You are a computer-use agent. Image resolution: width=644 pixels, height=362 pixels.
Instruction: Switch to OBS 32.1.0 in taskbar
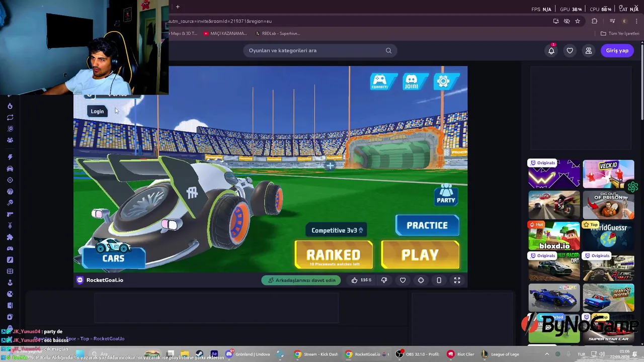[417, 354]
